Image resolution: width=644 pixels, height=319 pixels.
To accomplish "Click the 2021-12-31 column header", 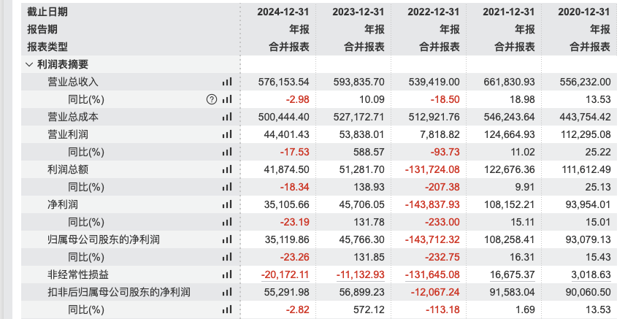I will pyautogui.click(x=509, y=12).
